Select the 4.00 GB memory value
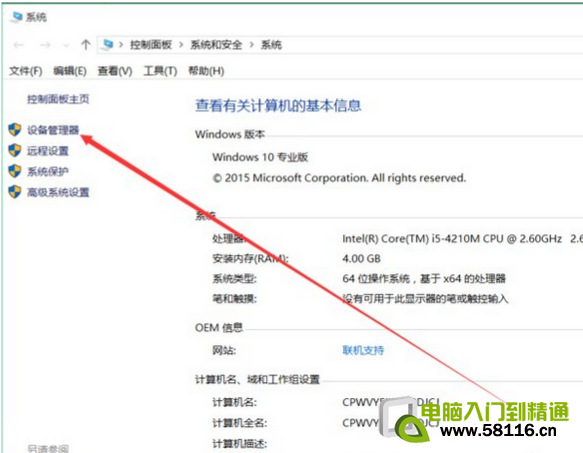583x453 pixels. 361,258
